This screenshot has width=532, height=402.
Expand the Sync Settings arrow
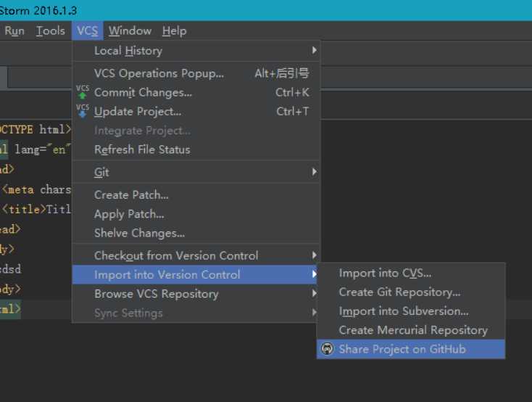tap(314, 312)
